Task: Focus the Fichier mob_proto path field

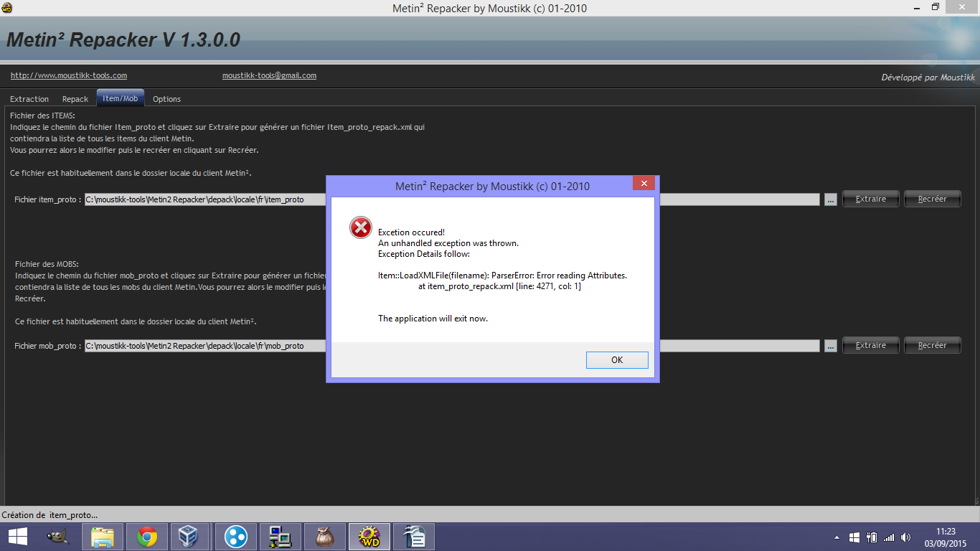Action: point(452,346)
